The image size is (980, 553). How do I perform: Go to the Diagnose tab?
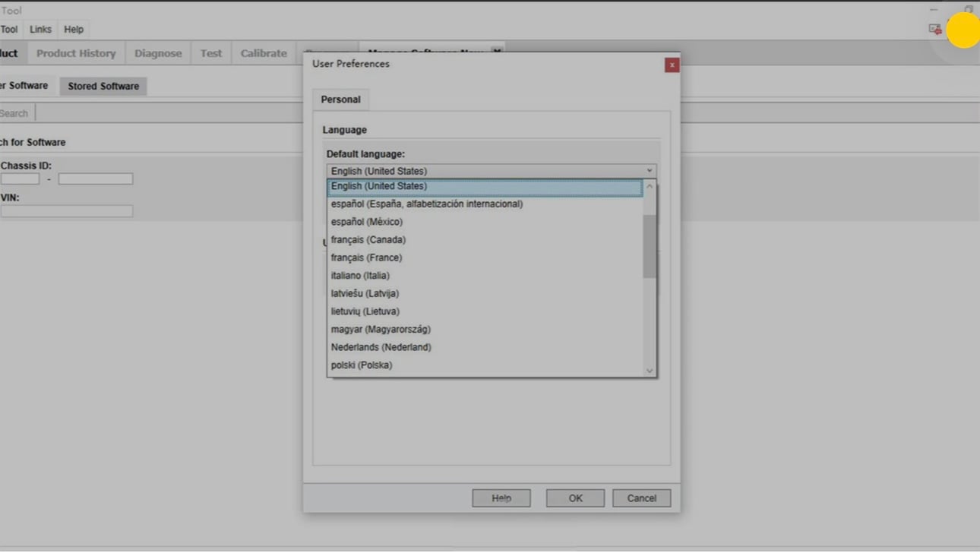158,53
